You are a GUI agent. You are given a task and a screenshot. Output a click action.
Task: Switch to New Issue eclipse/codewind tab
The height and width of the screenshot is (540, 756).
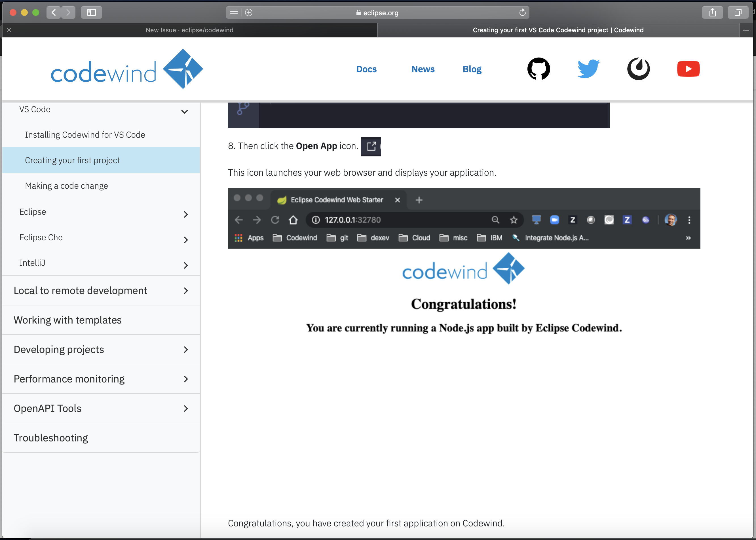[189, 30]
